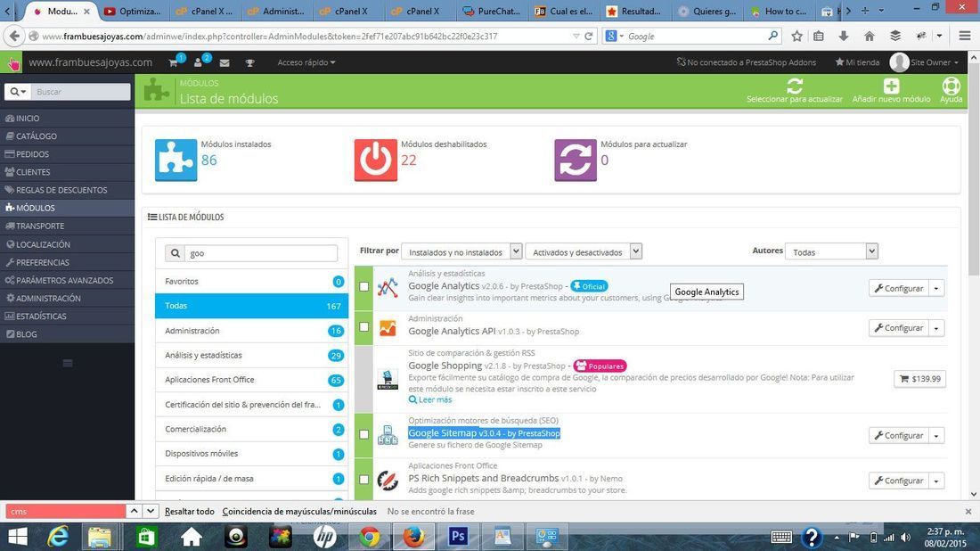Click the Firefox back arrow
Image resolution: width=980 pixels, height=551 pixels.
click(14, 37)
